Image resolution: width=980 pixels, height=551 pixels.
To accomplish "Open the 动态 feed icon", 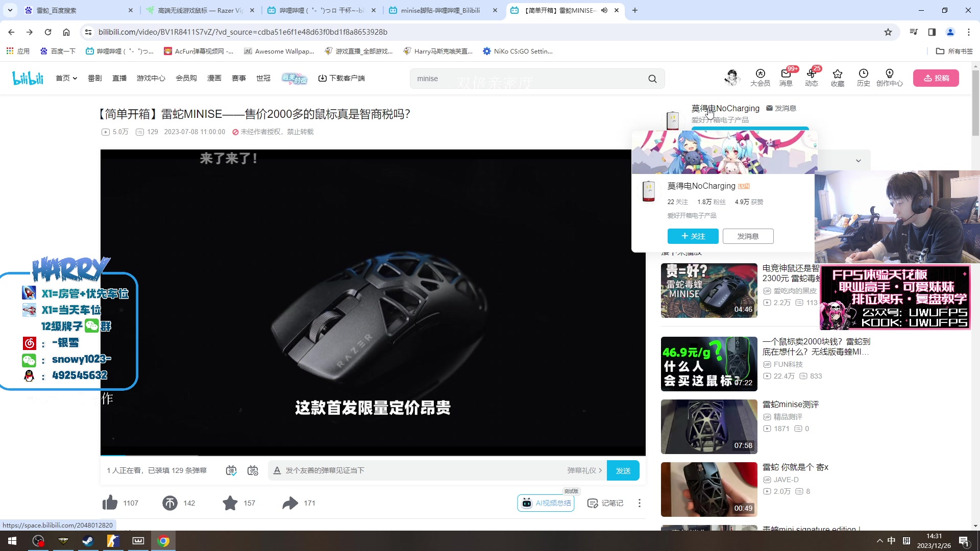I will click(812, 78).
